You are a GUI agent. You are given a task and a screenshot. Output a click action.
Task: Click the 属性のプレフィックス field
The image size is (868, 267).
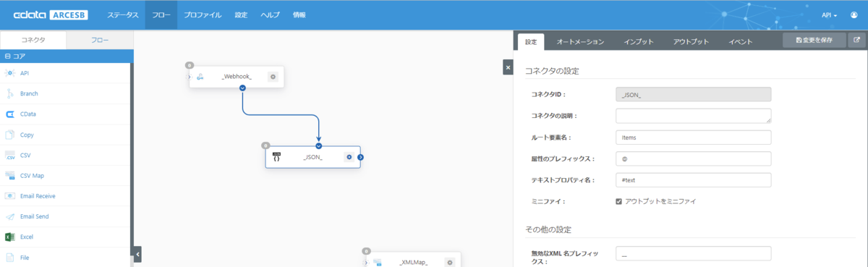[x=693, y=158]
